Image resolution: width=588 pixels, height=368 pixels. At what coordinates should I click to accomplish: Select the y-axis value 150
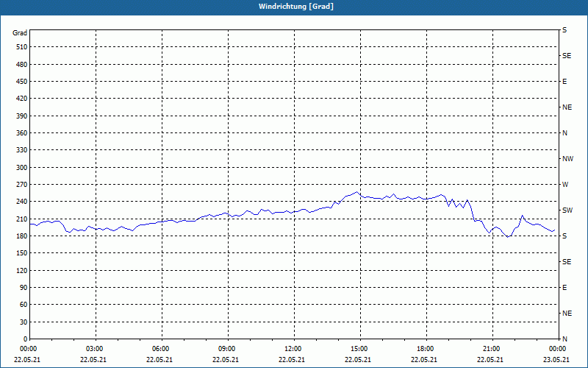22,252
